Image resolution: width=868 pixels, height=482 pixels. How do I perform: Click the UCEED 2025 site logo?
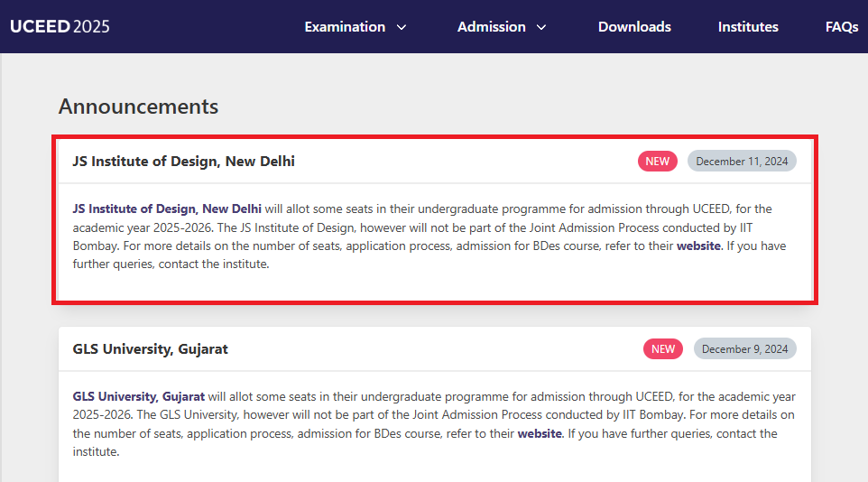tap(60, 26)
